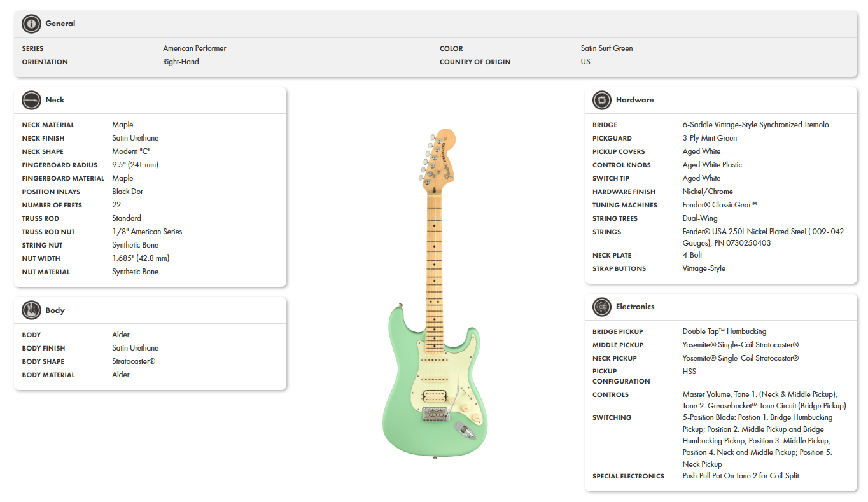Click the Neck section icon
The width and height of the screenshot is (868, 502).
click(x=31, y=100)
